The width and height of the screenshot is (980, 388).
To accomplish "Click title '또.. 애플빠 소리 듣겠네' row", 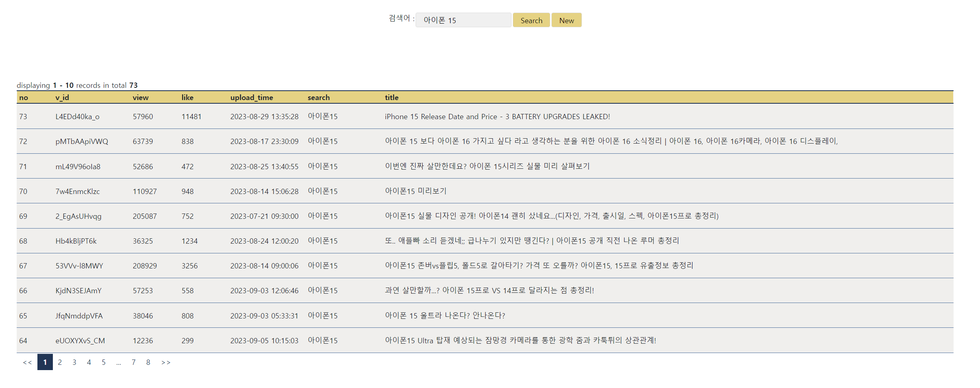I will [x=532, y=241].
